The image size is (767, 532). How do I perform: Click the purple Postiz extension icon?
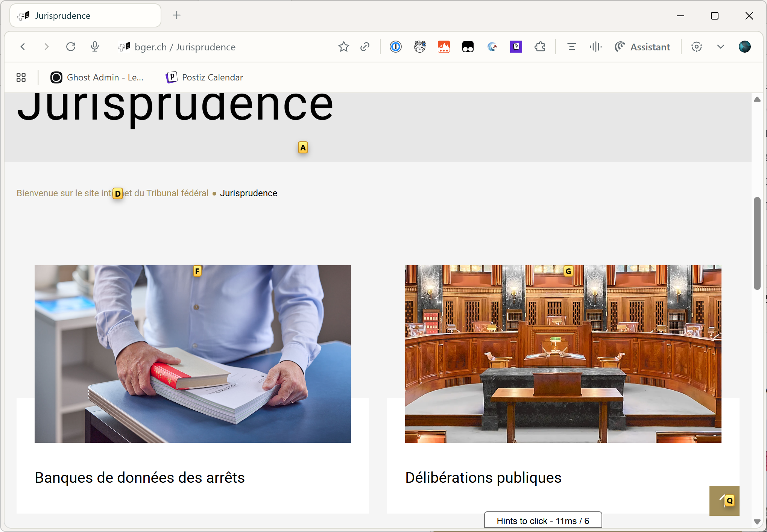[x=516, y=47]
